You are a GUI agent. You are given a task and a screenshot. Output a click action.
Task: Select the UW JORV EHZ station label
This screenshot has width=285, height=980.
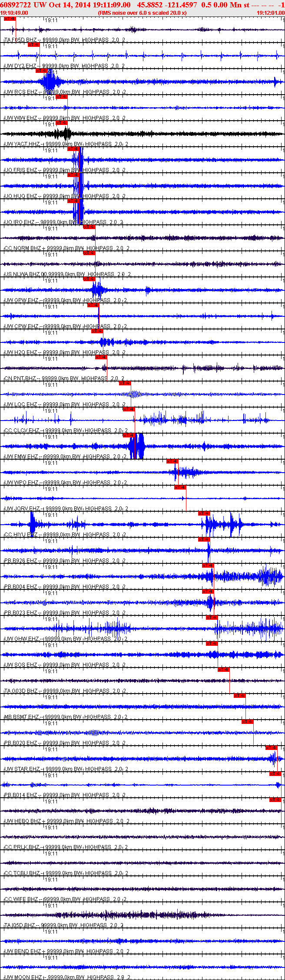(x=66, y=509)
